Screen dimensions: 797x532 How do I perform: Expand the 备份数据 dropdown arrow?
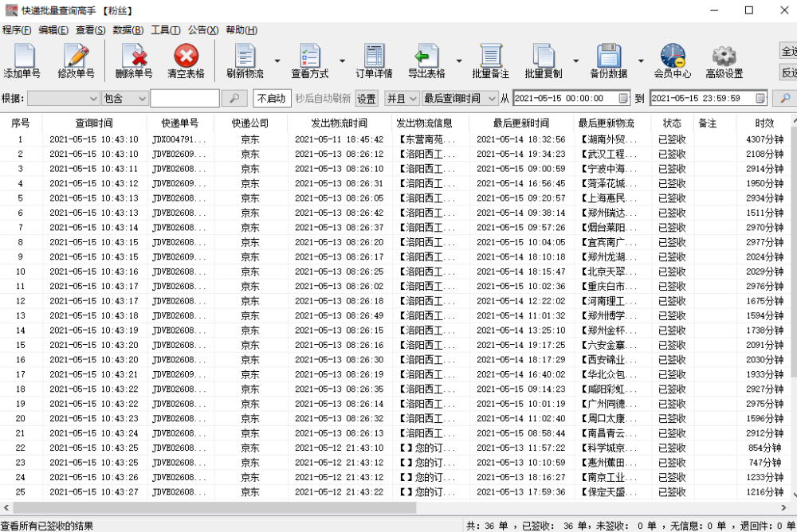click(x=641, y=61)
